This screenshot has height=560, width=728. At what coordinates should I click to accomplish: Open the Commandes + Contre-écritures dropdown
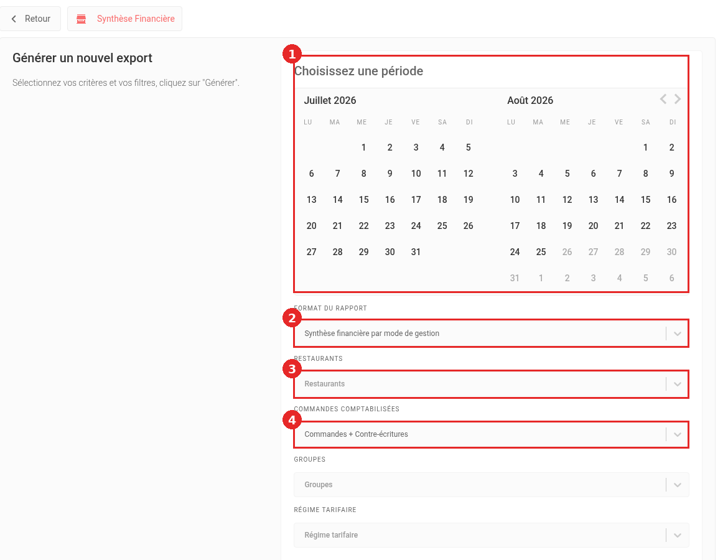(x=491, y=434)
